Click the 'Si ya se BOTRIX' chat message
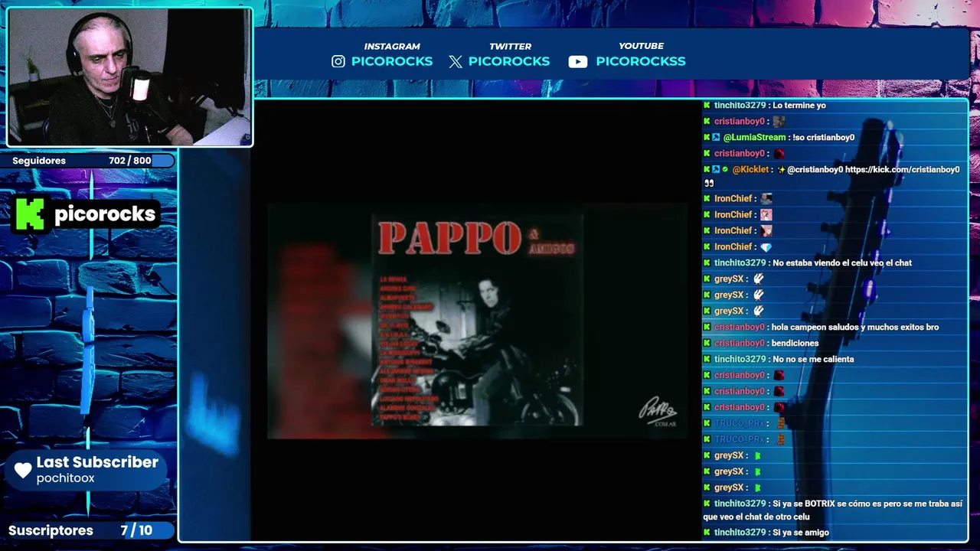The width and height of the screenshot is (980, 551). coord(833,510)
